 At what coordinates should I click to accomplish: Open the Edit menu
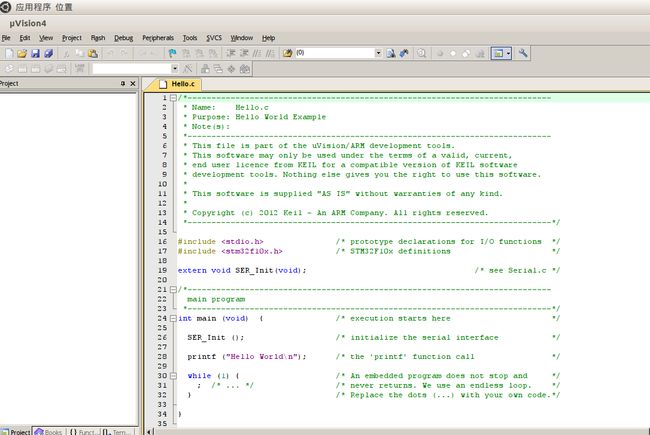(25, 38)
